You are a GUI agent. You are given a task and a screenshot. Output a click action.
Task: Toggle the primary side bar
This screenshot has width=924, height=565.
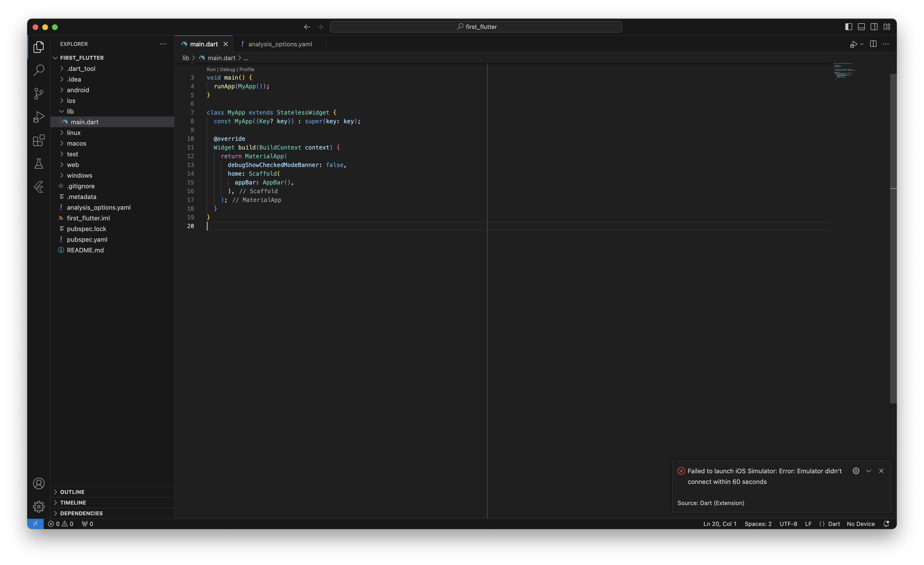pyautogui.click(x=849, y=27)
